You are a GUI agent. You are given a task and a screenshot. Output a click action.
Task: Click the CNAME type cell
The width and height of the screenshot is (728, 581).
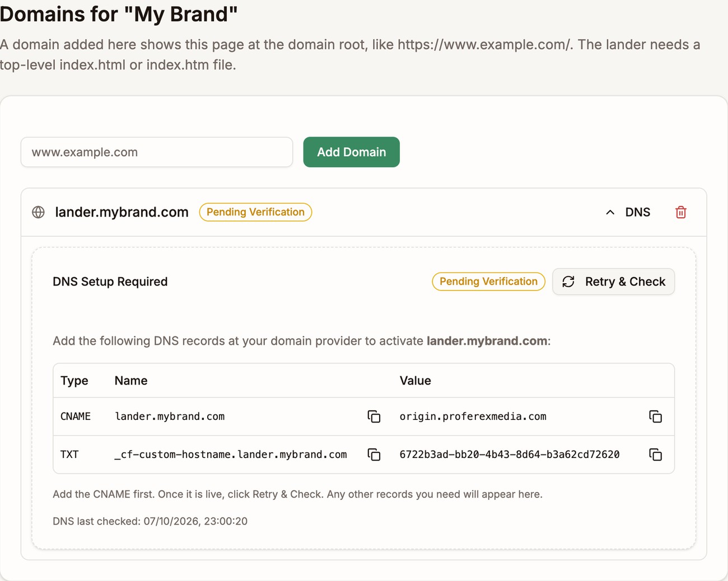pos(76,416)
